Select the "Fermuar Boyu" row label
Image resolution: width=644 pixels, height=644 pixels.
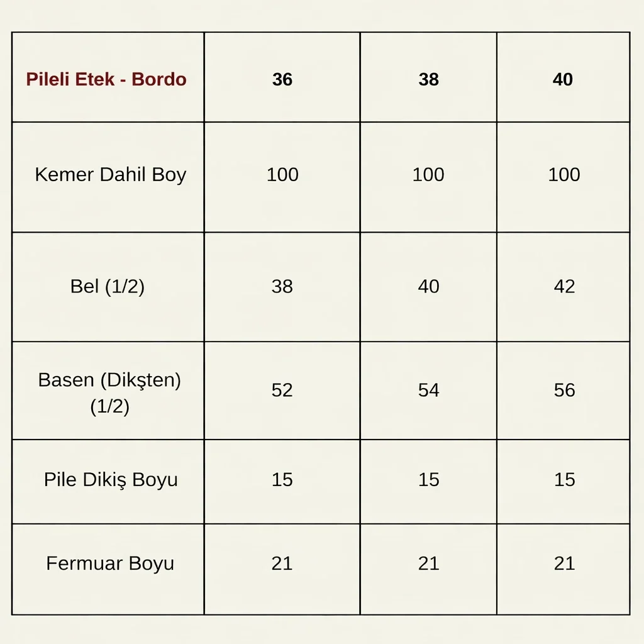click(110, 563)
